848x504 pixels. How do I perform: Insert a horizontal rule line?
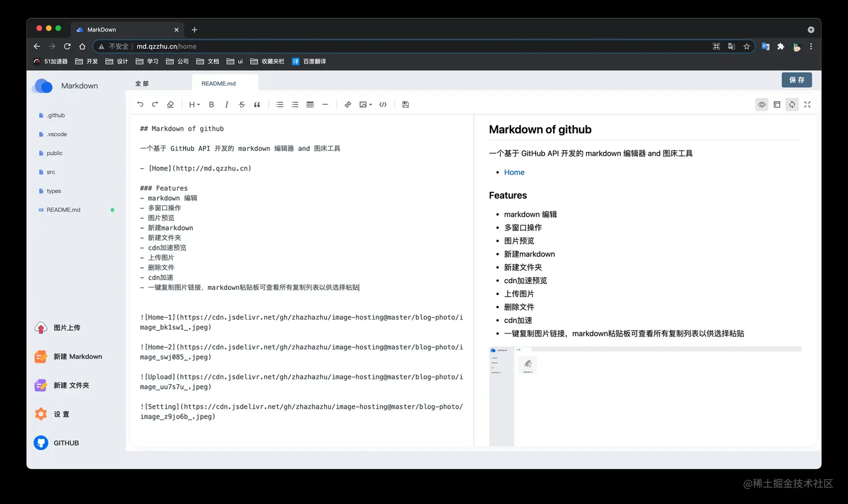tap(325, 104)
